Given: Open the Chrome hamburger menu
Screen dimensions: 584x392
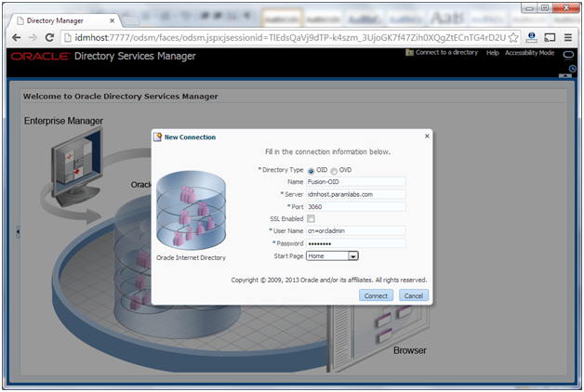Looking at the screenshot, I should coord(568,37).
